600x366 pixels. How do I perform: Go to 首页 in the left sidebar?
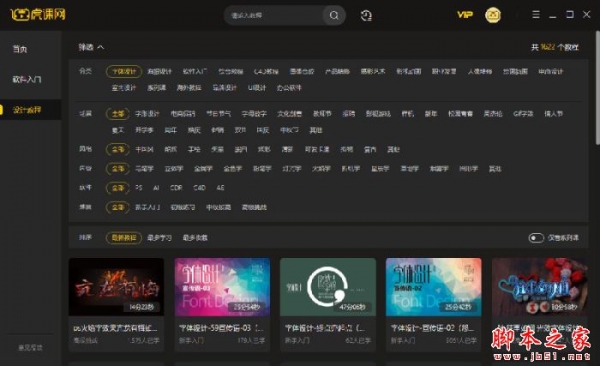tap(20, 49)
